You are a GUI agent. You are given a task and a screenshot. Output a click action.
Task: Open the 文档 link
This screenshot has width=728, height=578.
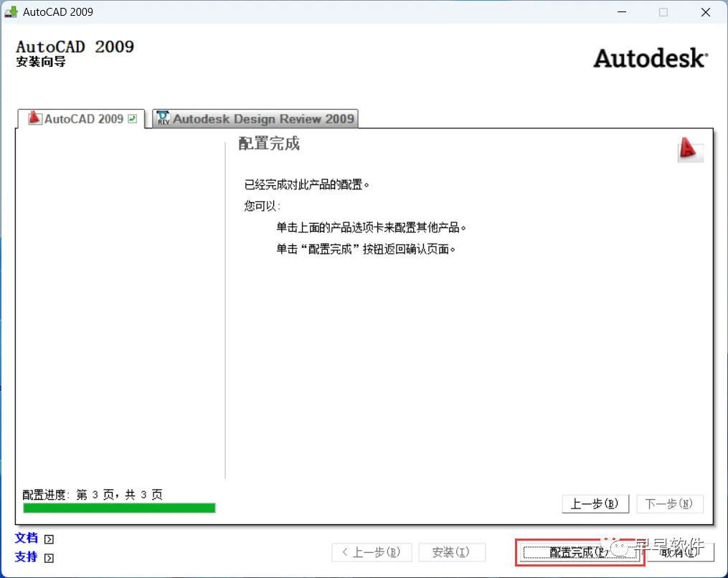26,538
